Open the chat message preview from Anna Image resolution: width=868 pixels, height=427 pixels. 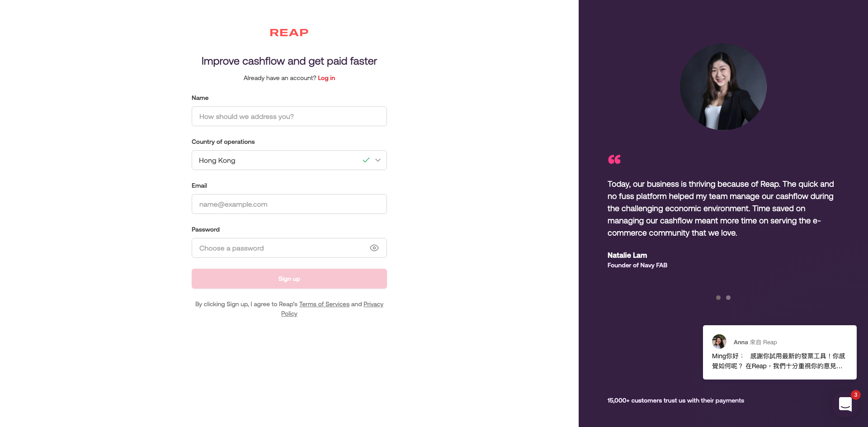point(779,361)
